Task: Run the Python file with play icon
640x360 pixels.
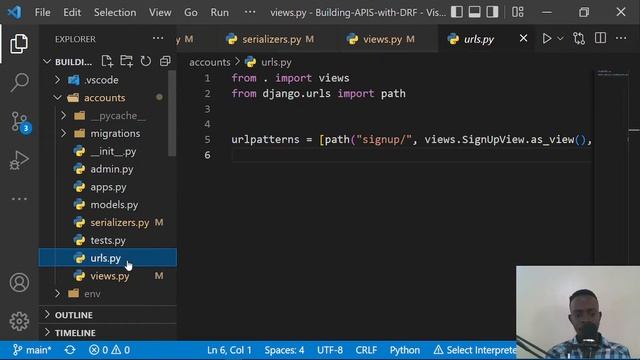Action: (x=547, y=38)
